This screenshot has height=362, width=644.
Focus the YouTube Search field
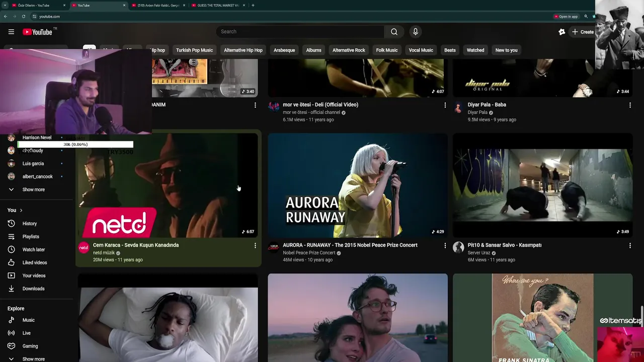(300, 32)
